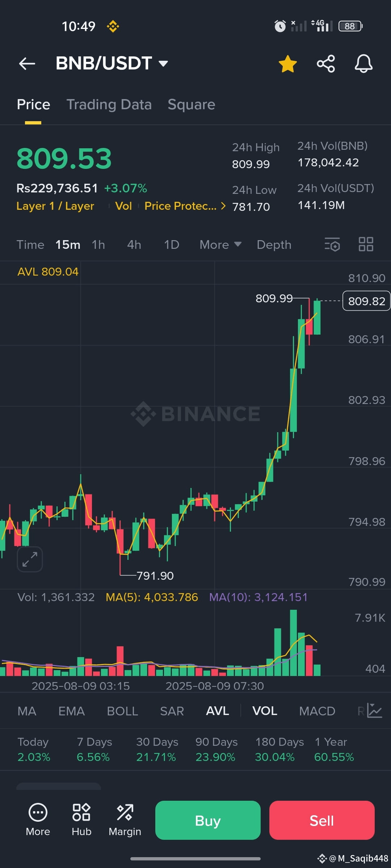Viewport: 391px width, 868px height.
Task: Select the 15m interval
Action: click(68, 245)
